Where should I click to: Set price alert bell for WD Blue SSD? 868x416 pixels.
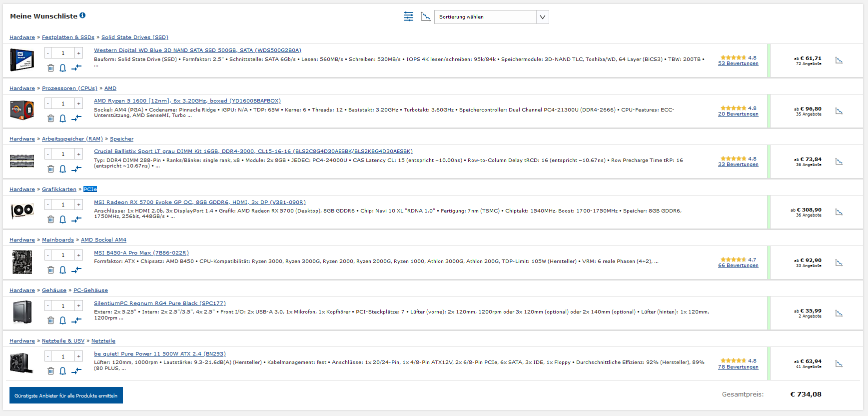(x=63, y=68)
